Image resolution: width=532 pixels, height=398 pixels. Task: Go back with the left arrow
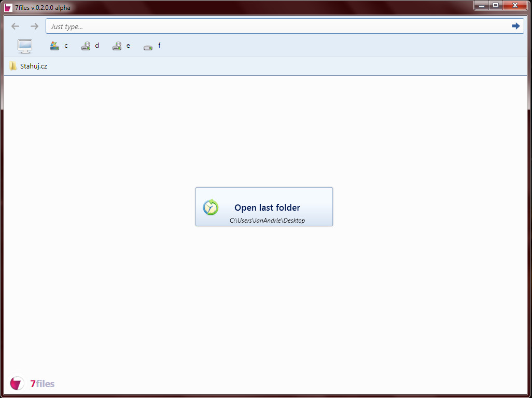(x=15, y=26)
